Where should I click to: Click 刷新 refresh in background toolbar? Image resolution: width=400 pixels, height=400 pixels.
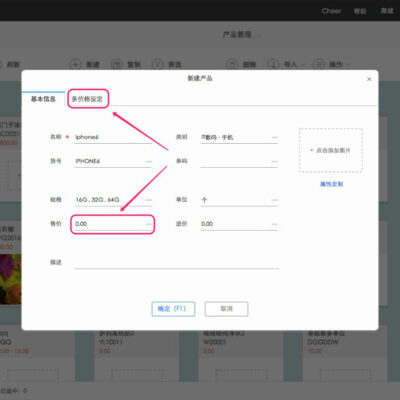(x=13, y=64)
